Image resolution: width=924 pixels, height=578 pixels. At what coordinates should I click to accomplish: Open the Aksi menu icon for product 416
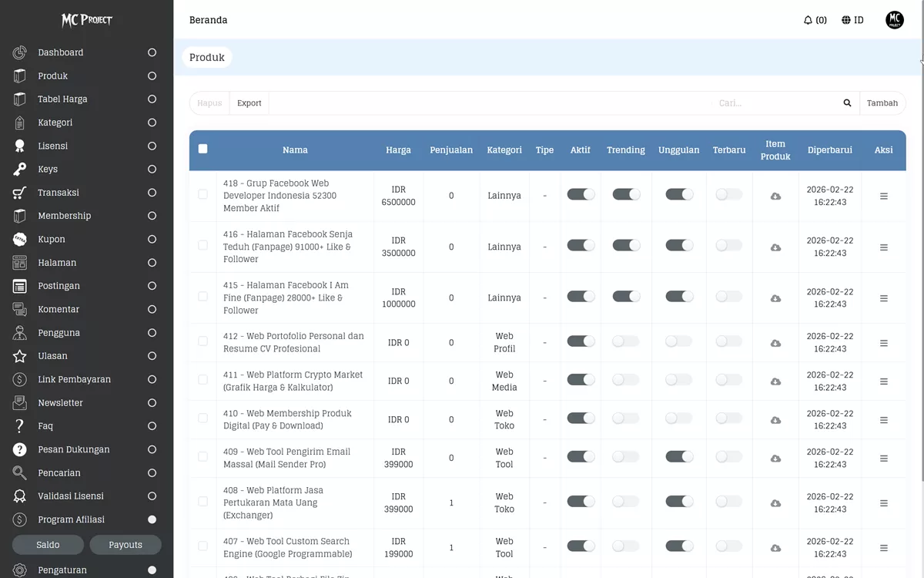click(882, 247)
